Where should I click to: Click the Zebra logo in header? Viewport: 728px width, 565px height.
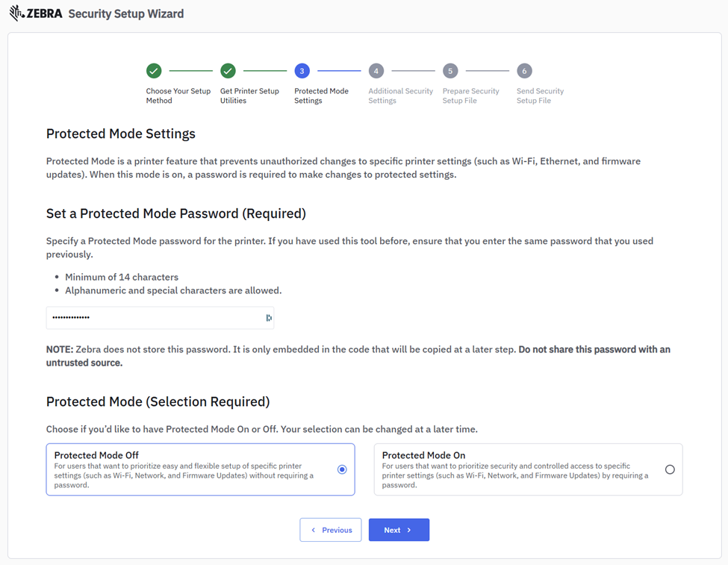click(x=36, y=13)
